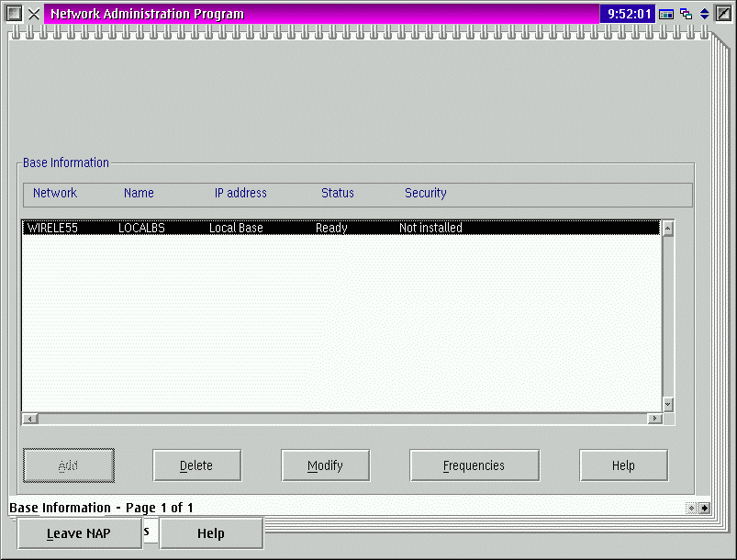Screen dimensions: 737x560
Task: Click the base list's scroll up arrow
Action: coord(667,229)
